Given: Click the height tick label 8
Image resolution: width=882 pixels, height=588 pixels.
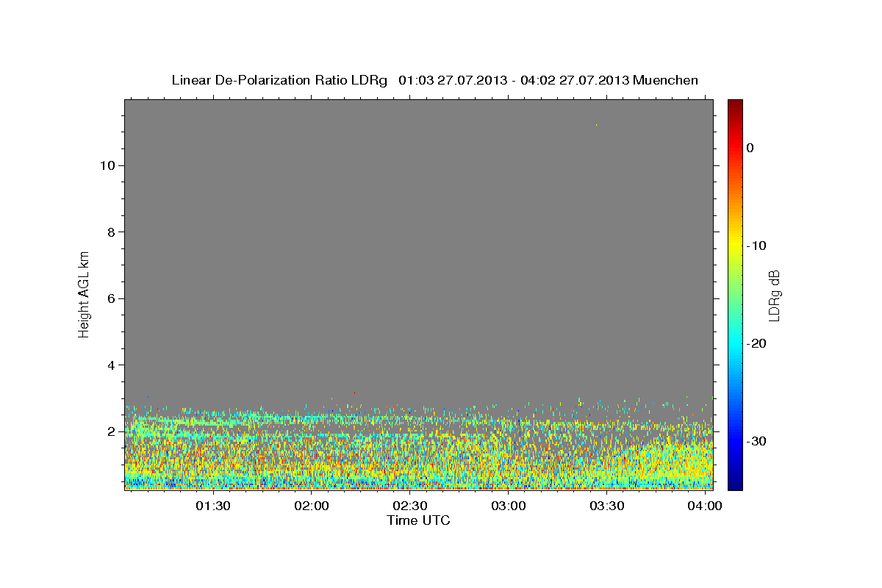Looking at the screenshot, I should (110, 232).
